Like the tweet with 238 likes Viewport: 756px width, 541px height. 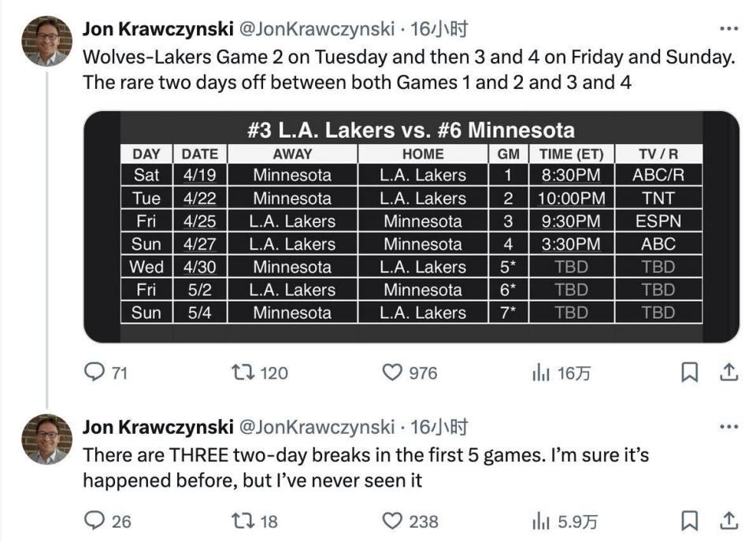click(x=391, y=521)
